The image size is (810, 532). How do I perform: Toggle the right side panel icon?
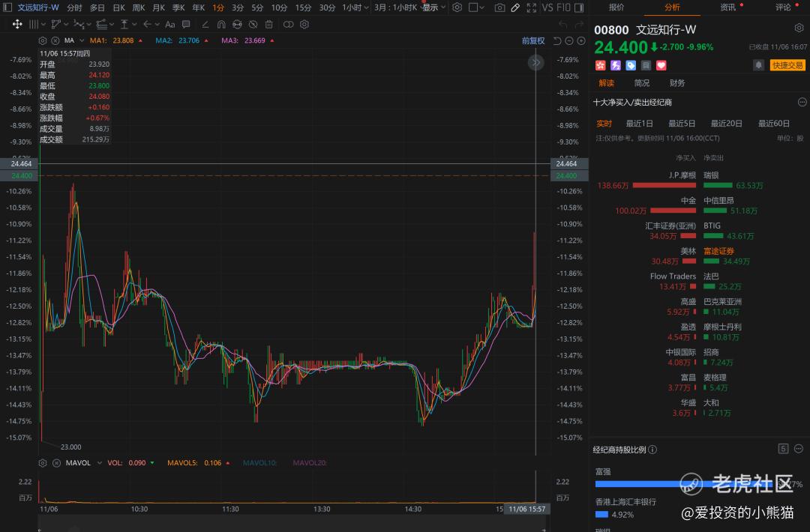(579, 7)
